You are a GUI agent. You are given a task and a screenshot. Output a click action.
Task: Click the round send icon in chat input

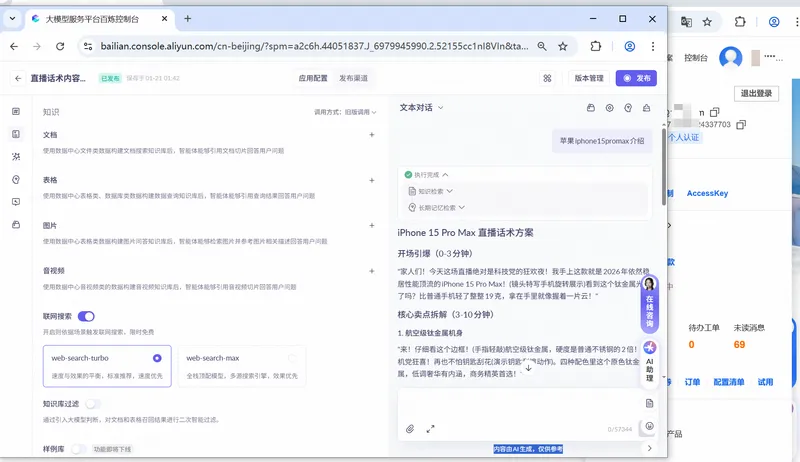point(649,426)
